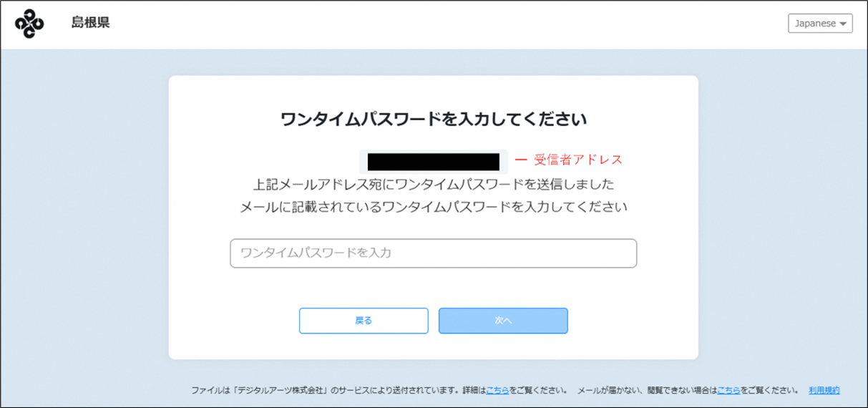Click the text メールに記載されているワンタイムパスワードを入力してください
This screenshot has height=408, width=868.
coord(434,208)
